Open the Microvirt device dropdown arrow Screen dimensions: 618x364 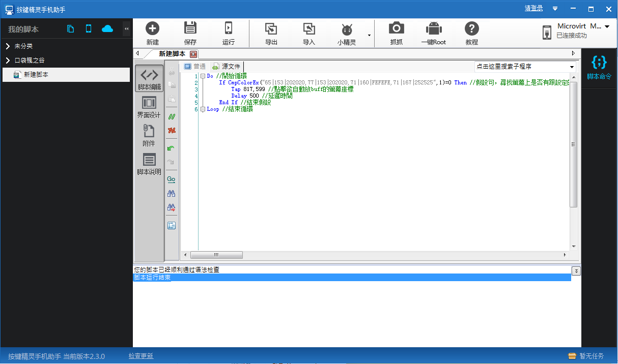[607, 26]
